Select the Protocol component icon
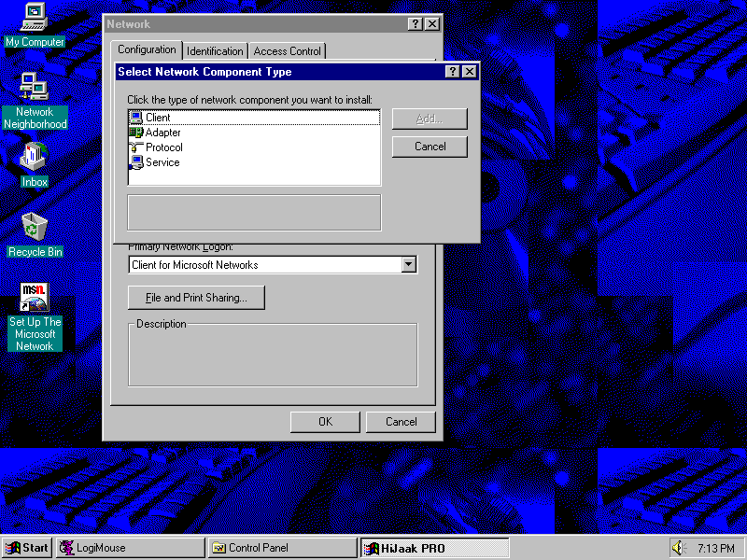The width and height of the screenshot is (747, 560). coord(136,147)
